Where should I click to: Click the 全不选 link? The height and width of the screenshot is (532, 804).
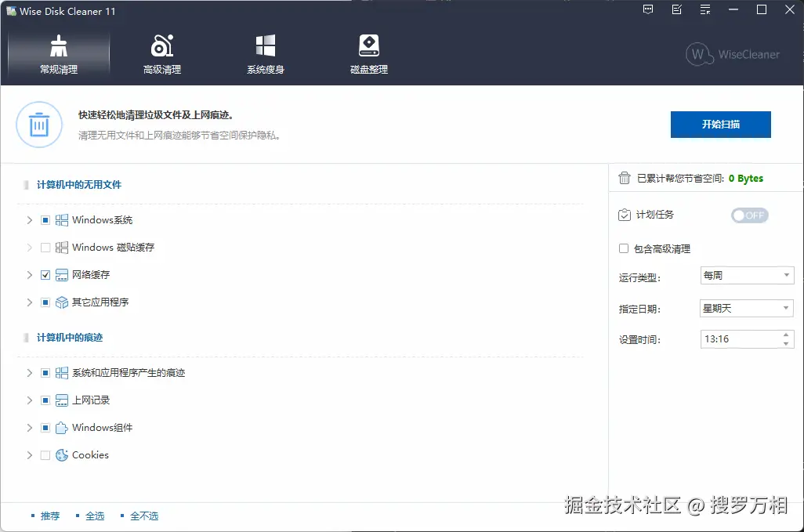pyautogui.click(x=144, y=516)
